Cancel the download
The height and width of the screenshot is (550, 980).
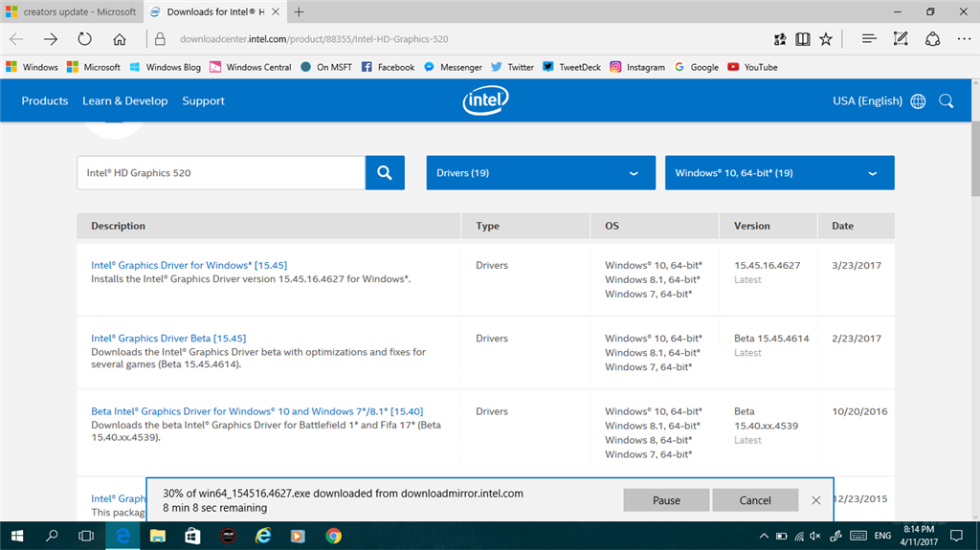click(755, 500)
